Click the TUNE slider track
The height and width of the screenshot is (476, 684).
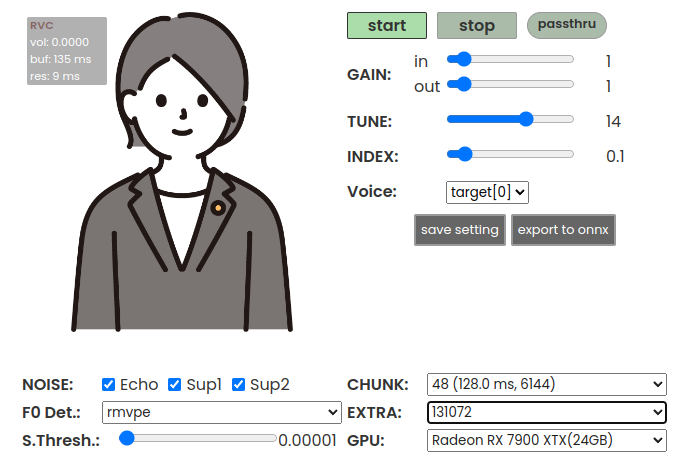coord(510,119)
